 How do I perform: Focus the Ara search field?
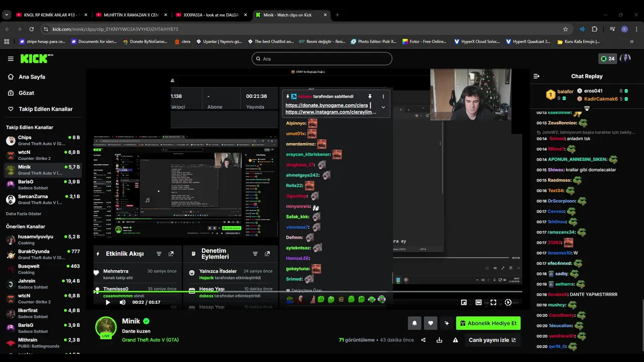[x=322, y=59]
